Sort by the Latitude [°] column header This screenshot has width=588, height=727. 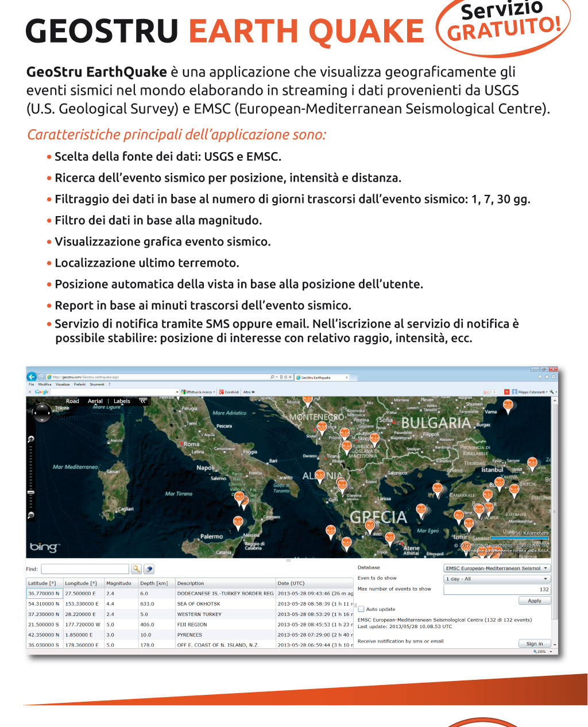coord(44,583)
